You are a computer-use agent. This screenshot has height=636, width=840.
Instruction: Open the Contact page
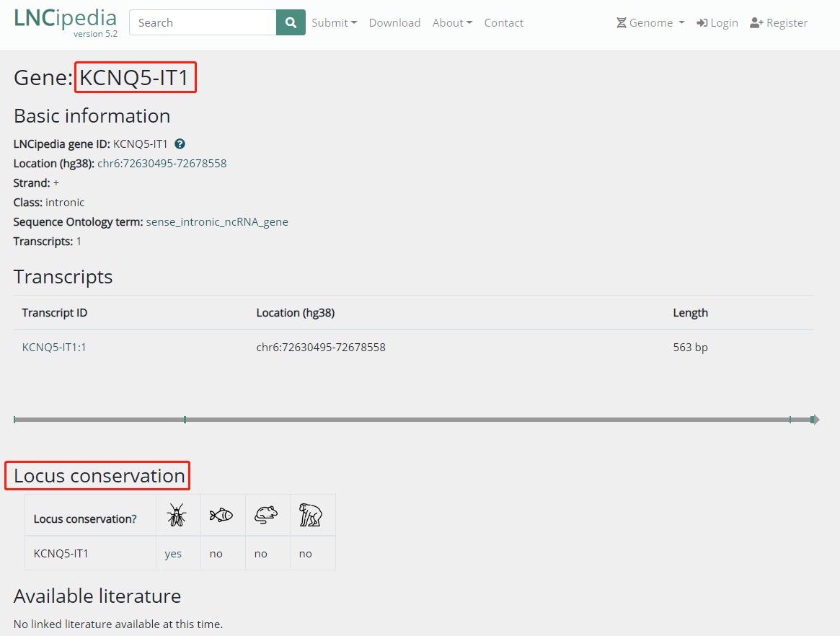click(x=503, y=22)
